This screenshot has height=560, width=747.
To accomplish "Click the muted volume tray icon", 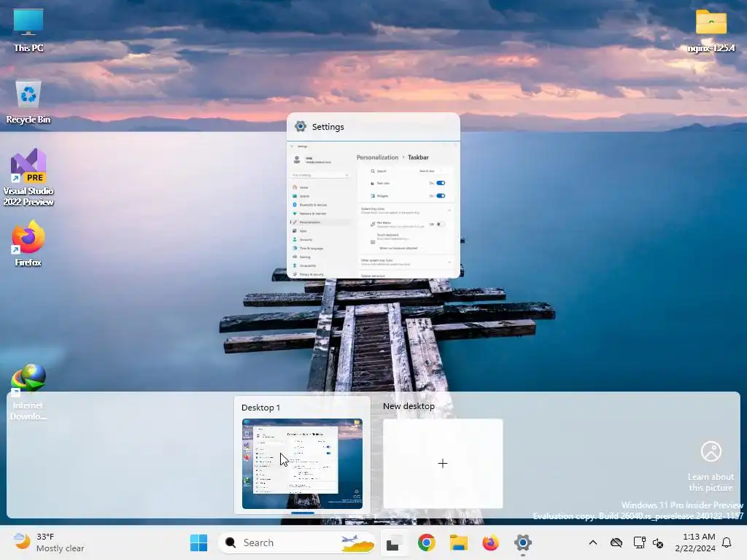I will pyautogui.click(x=658, y=542).
